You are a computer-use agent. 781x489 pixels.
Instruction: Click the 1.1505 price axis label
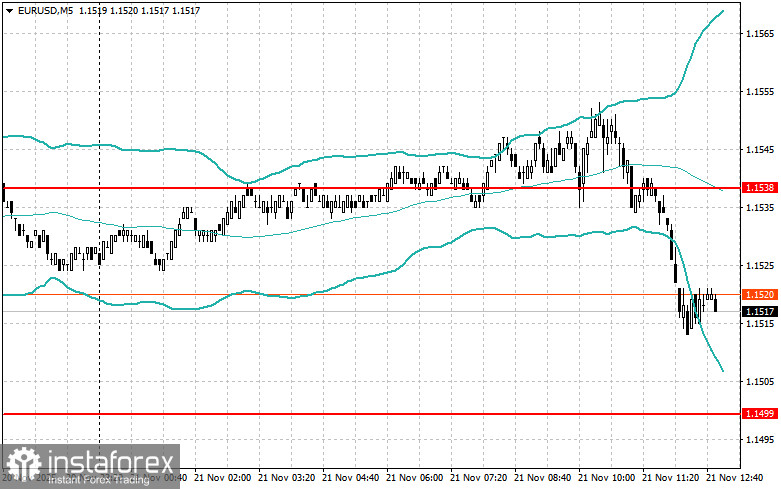click(x=760, y=381)
